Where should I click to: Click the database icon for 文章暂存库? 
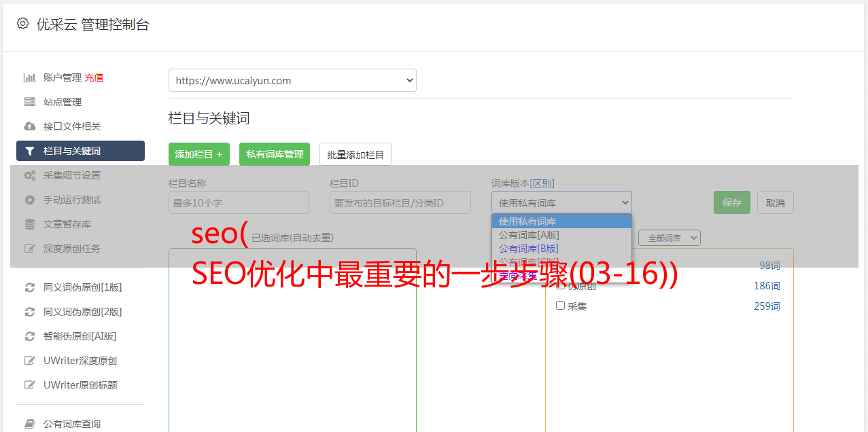[x=30, y=224]
